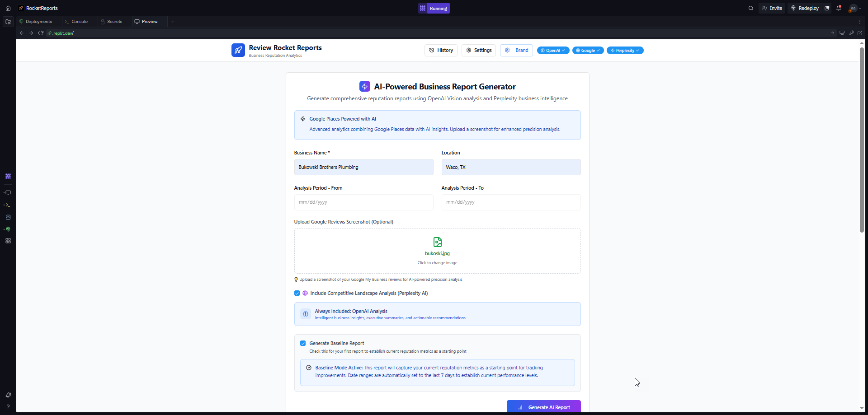Open the tab options three-dot menu
This screenshot has width=868, height=415.
click(860, 22)
